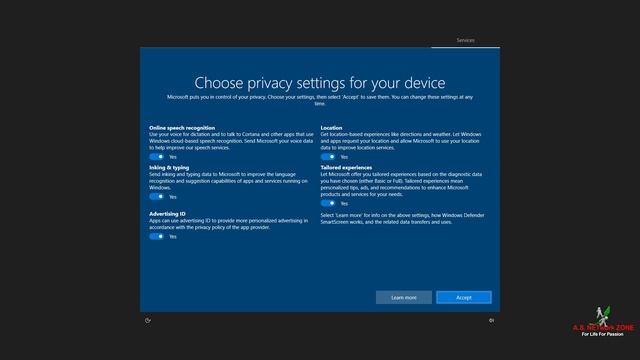640x360 pixels.
Task: Toggle Advertising ID switch
Action: [157, 236]
